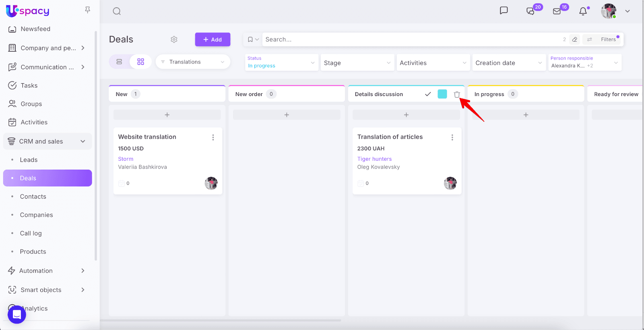The image size is (644, 330).
Task: Open the Deals settings gear
Action: [174, 39]
